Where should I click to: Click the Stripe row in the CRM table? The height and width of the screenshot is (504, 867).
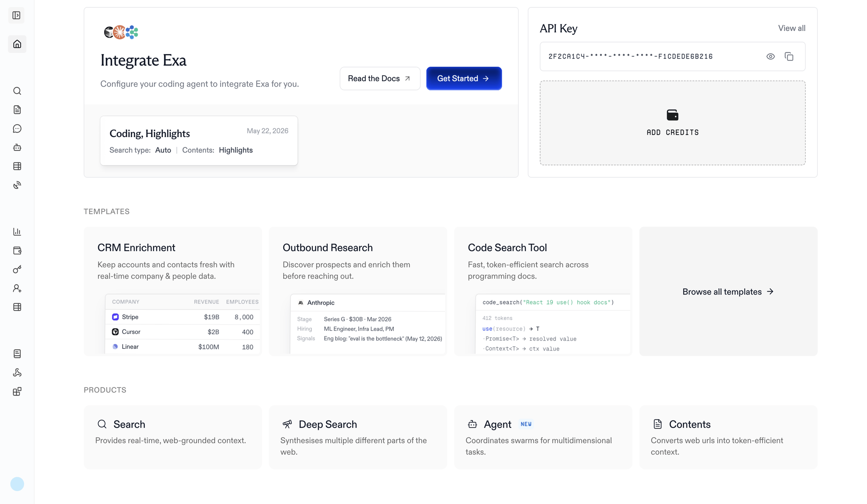(x=183, y=317)
